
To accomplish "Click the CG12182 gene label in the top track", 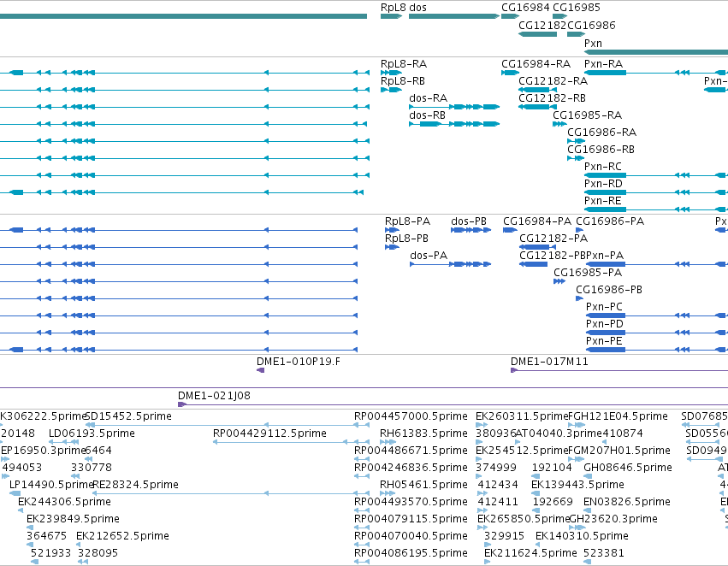I will tap(542, 25).
